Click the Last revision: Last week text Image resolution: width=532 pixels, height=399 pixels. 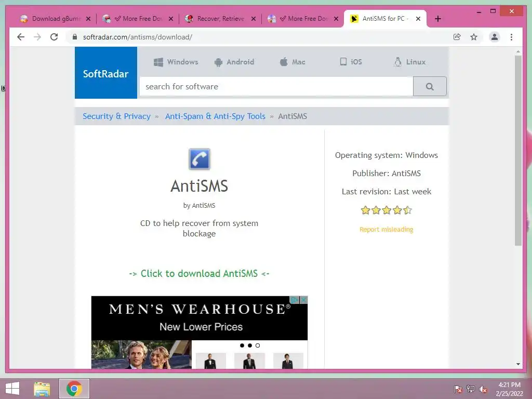click(387, 192)
